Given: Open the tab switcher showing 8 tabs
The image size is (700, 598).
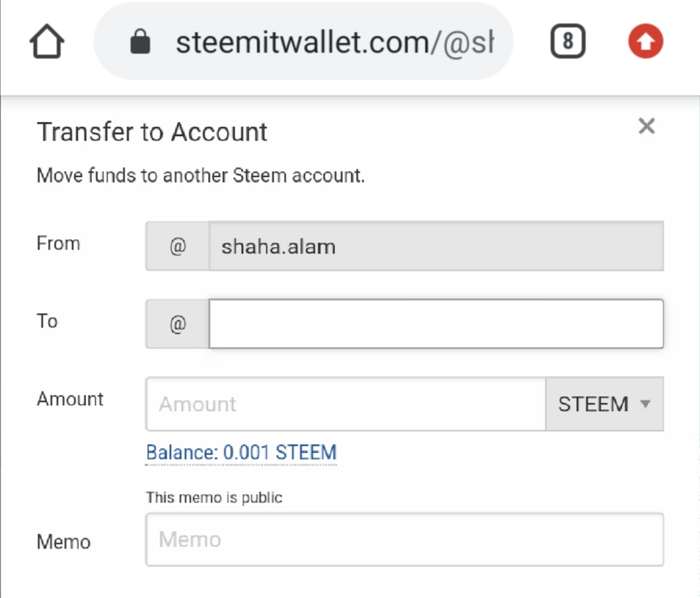Looking at the screenshot, I should pyautogui.click(x=568, y=43).
